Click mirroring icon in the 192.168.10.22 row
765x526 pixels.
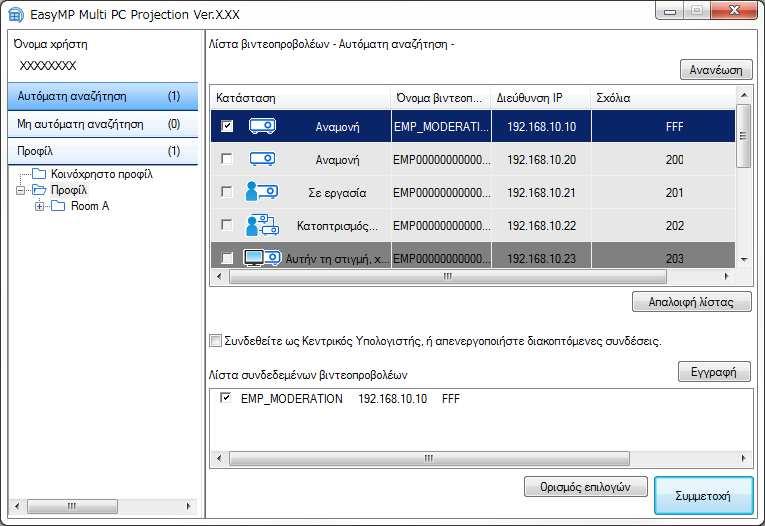[x=262, y=225]
